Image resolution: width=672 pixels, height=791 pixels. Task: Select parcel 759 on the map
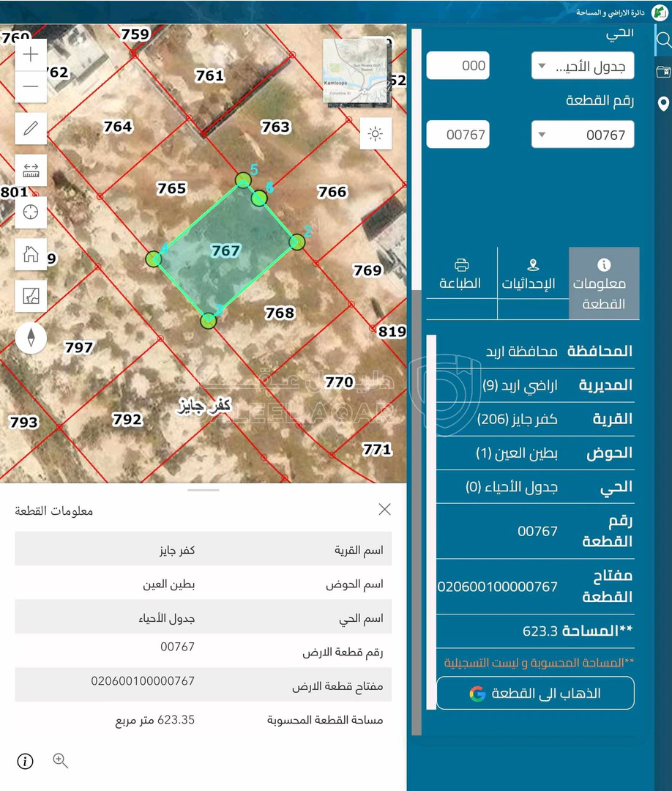click(x=135, y=34)
